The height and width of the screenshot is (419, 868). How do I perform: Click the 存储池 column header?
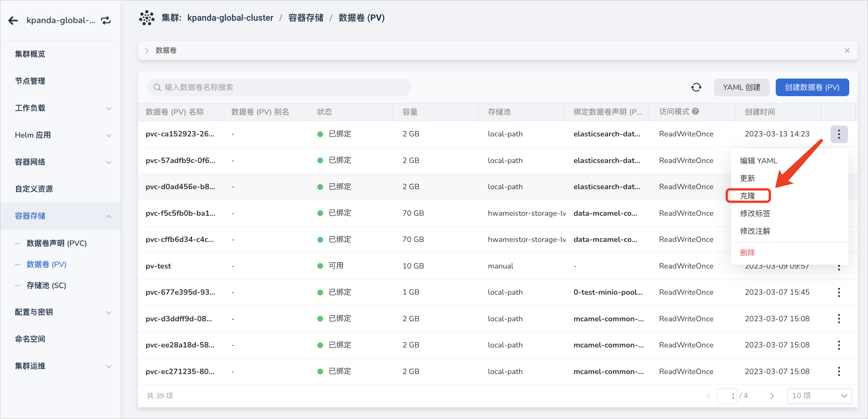pos(499,112)
